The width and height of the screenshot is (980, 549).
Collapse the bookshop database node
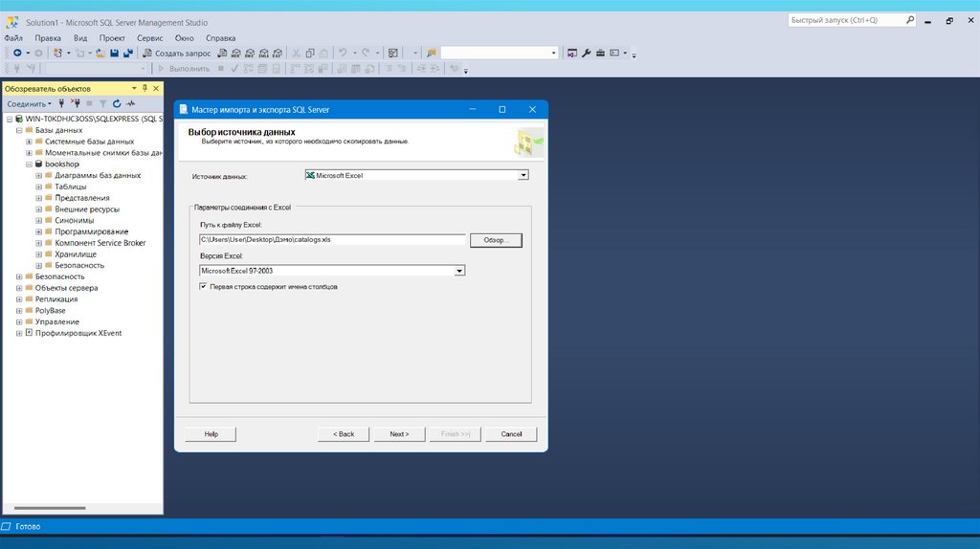point(29,165)
